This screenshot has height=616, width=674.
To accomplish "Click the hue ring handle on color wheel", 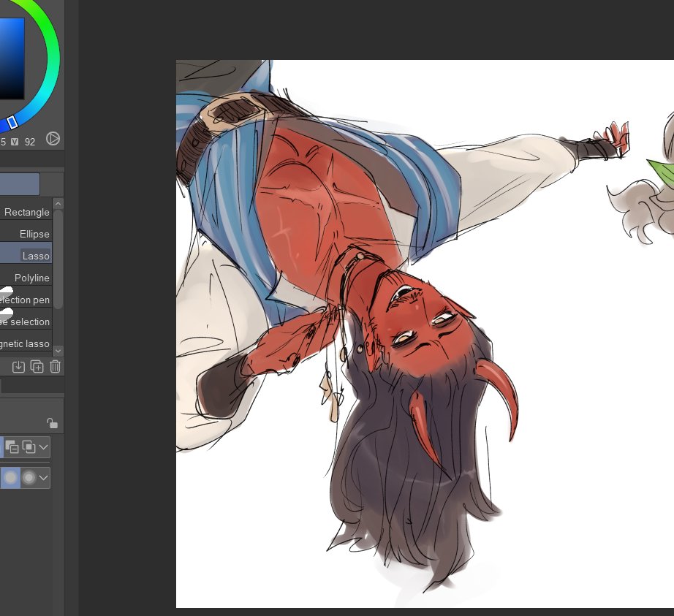I will pyautogui.click(x=12, y=123).
